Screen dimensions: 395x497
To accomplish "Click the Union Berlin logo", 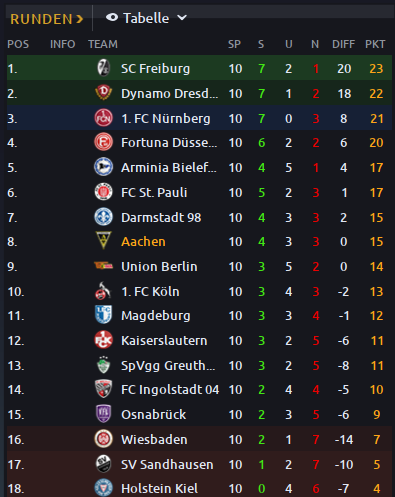I will pos(103,266).
